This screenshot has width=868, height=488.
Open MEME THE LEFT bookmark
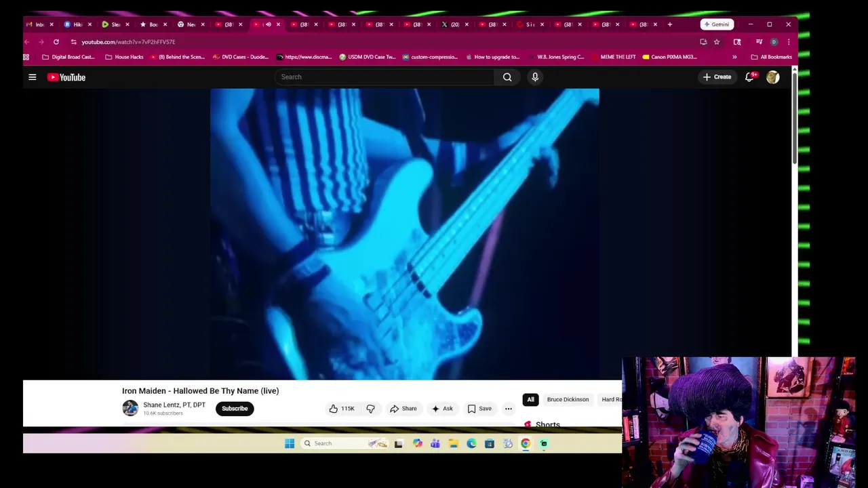(614, 57)
